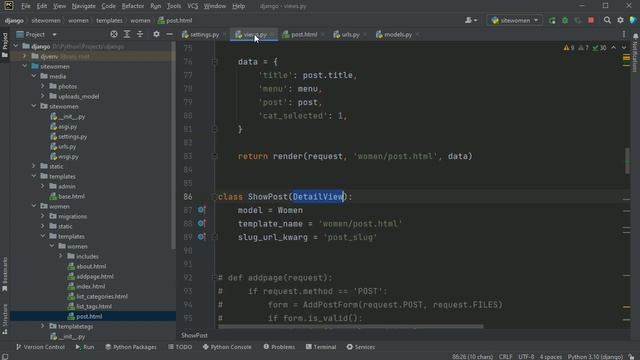Viewport: 640px width, 360px height.
Task: Open Structure tool window stripe
Action: coord(5,319)
